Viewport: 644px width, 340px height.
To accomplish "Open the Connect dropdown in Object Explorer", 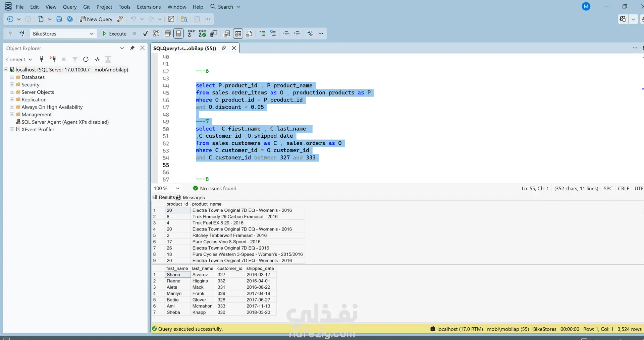I will pos(19,59).
